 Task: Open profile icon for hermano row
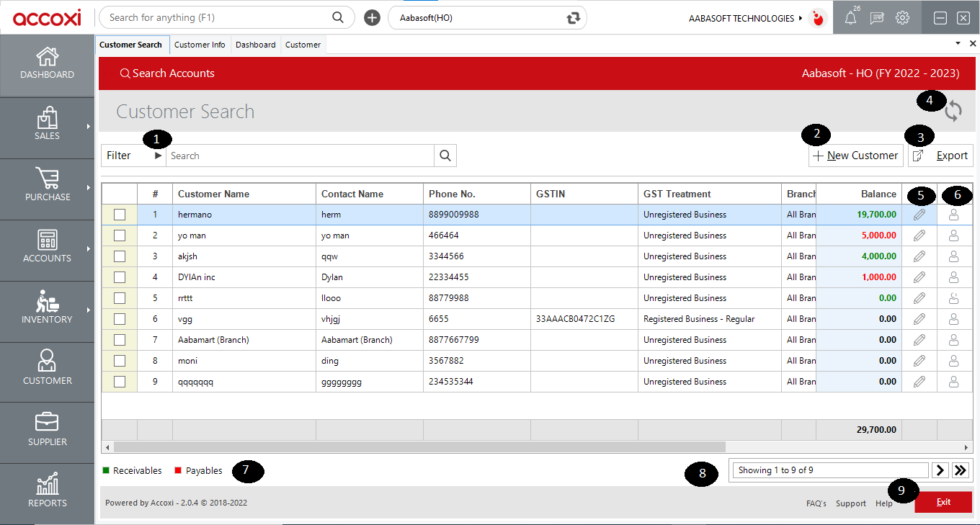[954, 215]
